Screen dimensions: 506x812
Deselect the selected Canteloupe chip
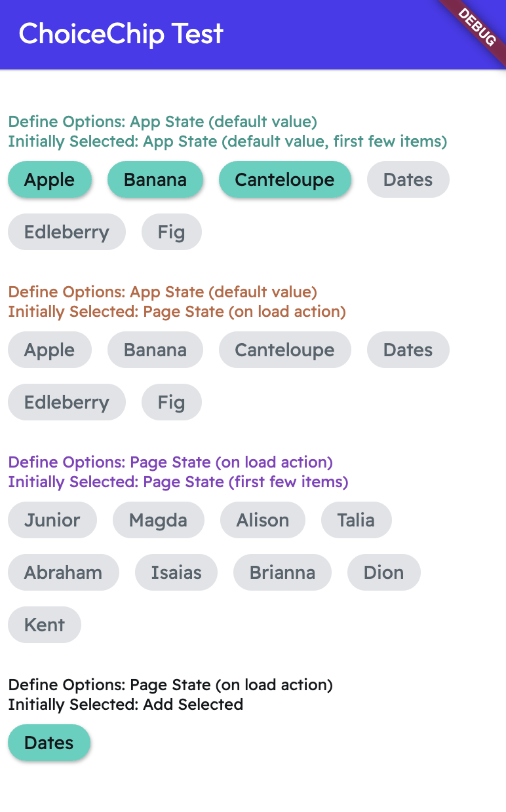pyautogui.click(x=284, y=179)
